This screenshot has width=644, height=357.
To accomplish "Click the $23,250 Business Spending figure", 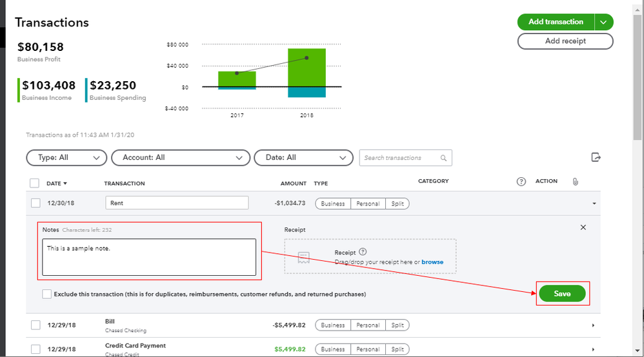I will [113, 85].
